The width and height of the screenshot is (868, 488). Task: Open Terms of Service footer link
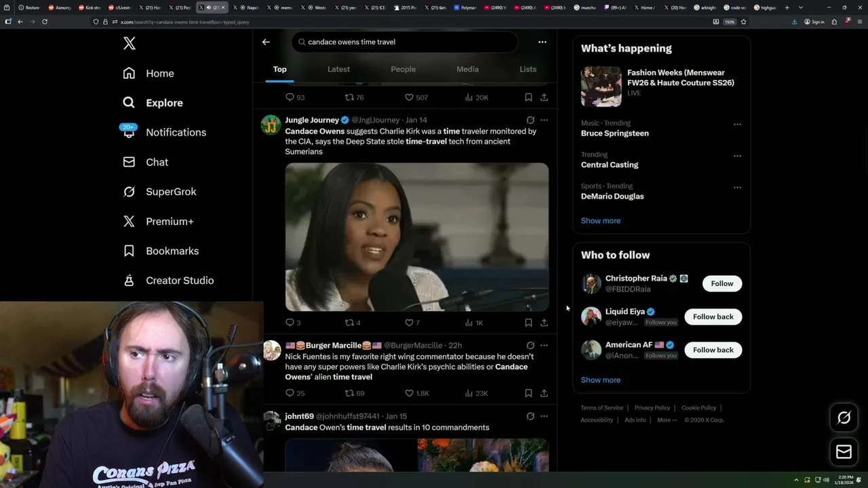601,408
